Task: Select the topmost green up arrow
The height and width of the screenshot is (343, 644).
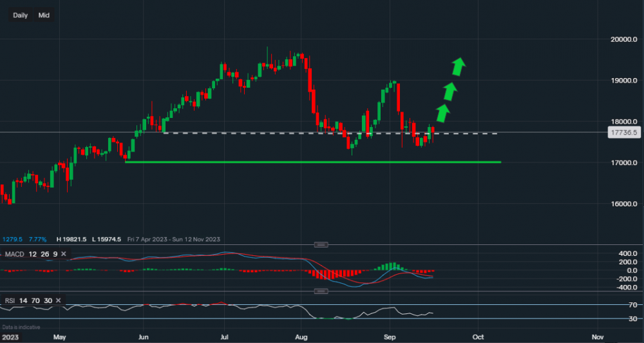Action: tap(458, 66)
